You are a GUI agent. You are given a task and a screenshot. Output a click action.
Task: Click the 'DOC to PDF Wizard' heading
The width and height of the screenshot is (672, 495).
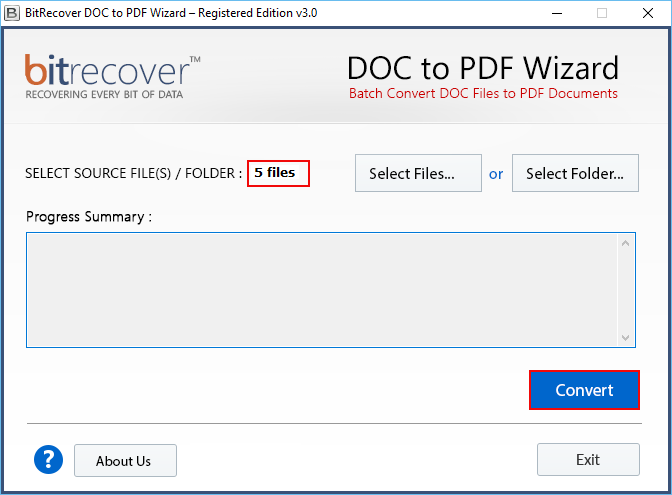pyautogui.click(x=482, y=68)
